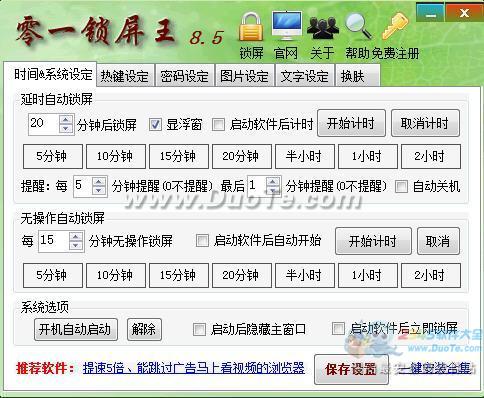Click the 开机自动启动 button
The height and width of the screenshot is (398, 484).
coord(75,329)
